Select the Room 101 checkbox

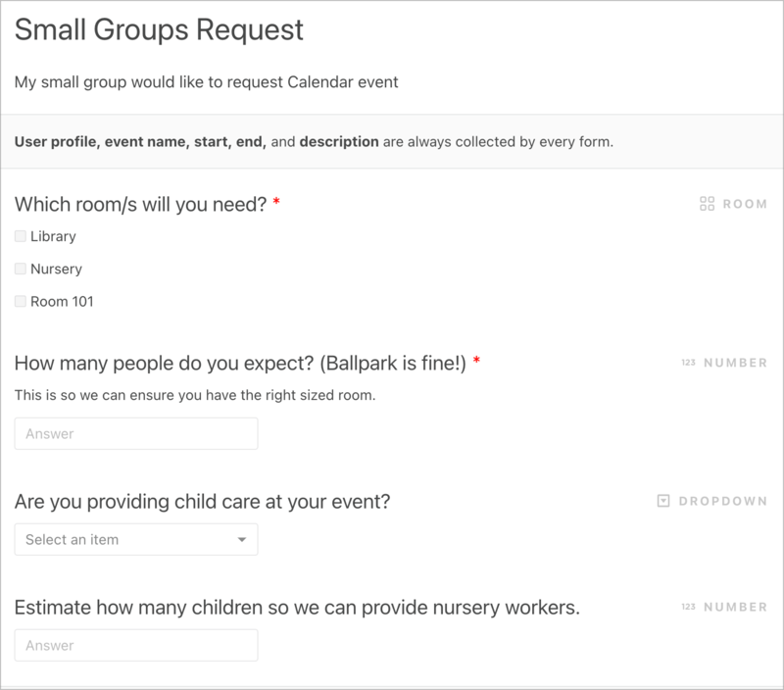point(20,301)
